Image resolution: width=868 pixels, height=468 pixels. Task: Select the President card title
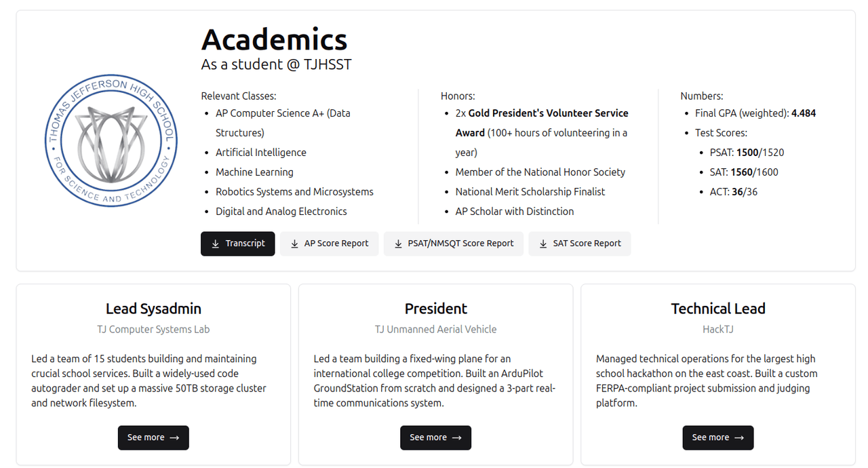point(435,309)
